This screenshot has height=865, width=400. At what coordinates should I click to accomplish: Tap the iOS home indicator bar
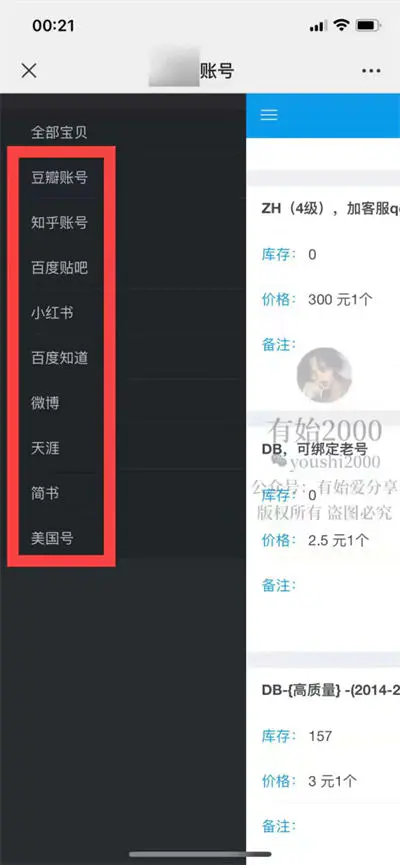200,854
